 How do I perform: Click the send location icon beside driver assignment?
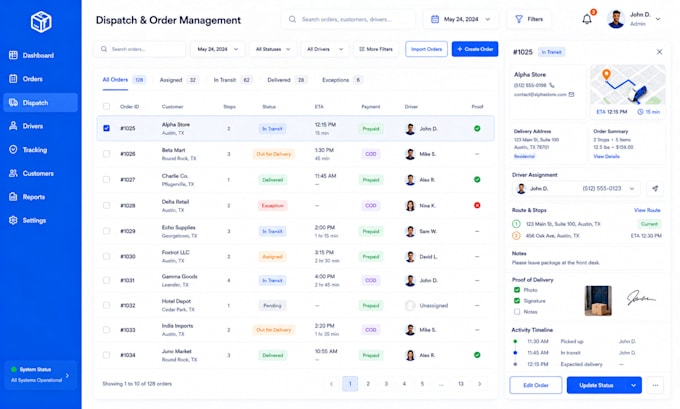tap(655, 188)
